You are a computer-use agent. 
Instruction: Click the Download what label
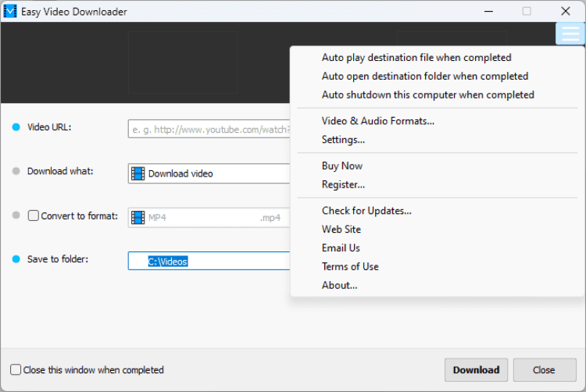click(x=60, y=171)
